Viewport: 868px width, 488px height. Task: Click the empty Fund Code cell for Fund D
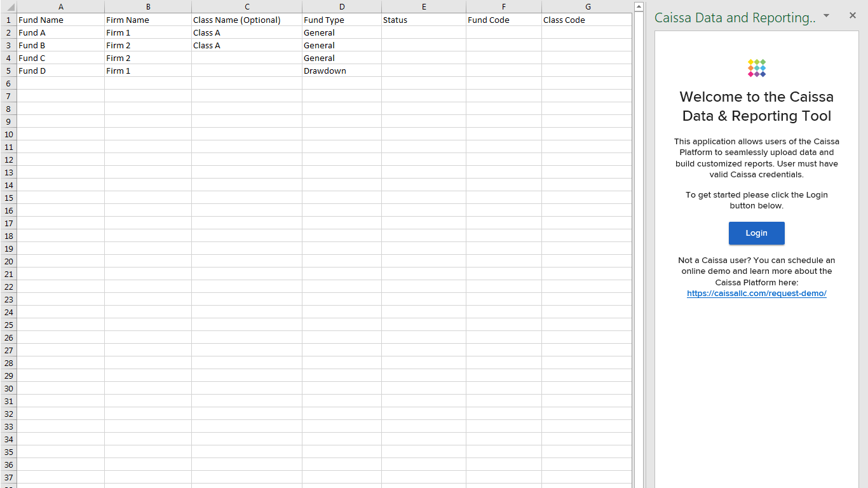[x=504, y=71]
